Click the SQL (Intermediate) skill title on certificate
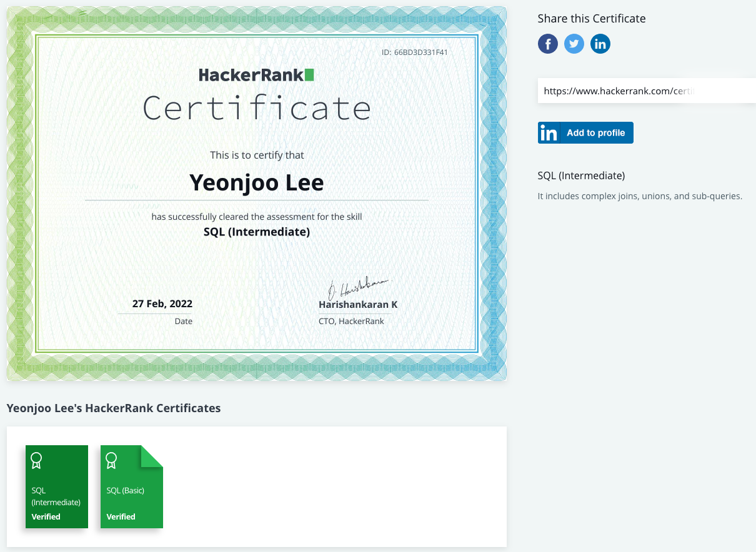Image resolution: width=756 pixels, height=552 pixels. 257,232
